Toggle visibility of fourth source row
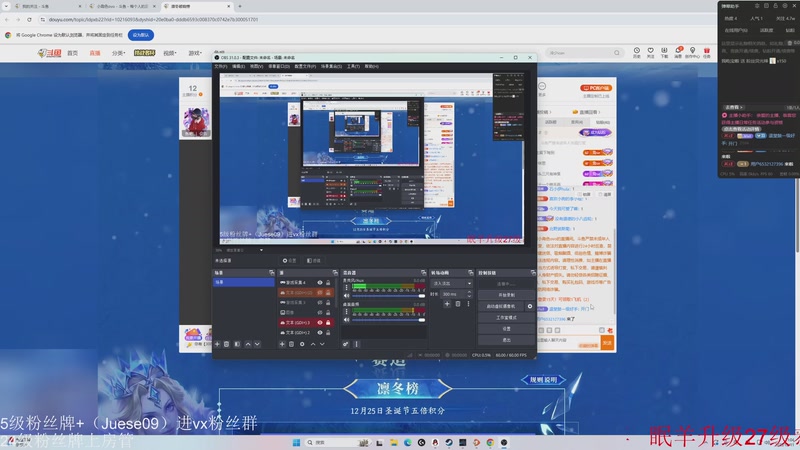800x450 pixels. point(320,313)
